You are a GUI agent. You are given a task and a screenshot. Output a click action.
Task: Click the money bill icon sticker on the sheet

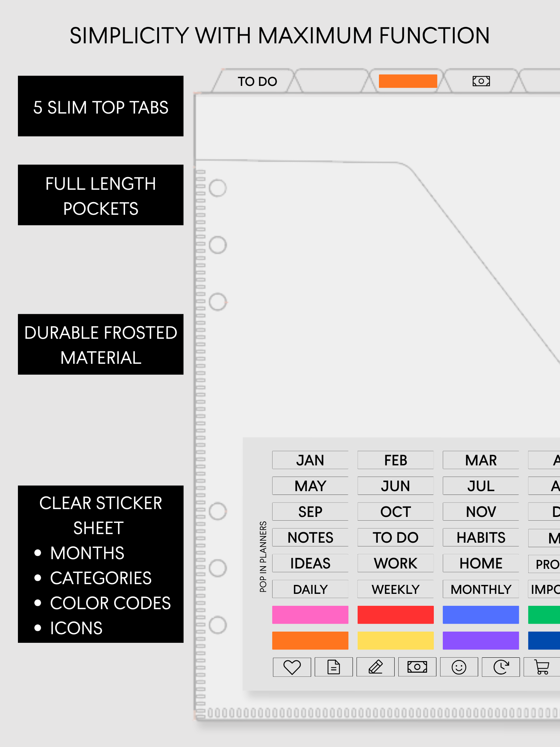pyautogui.click(x=417, y=667)
